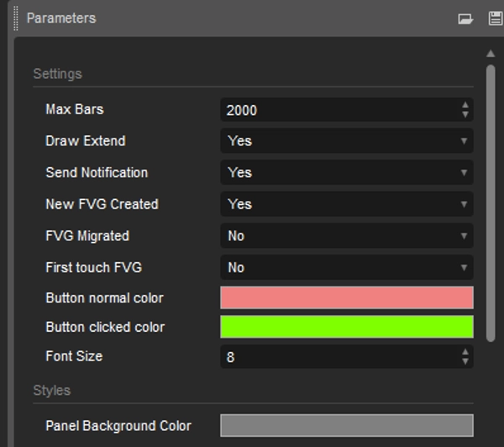The image size is (504, 447).
Task: Click the Panel Background Color label
Action: (x=118, y=426)
